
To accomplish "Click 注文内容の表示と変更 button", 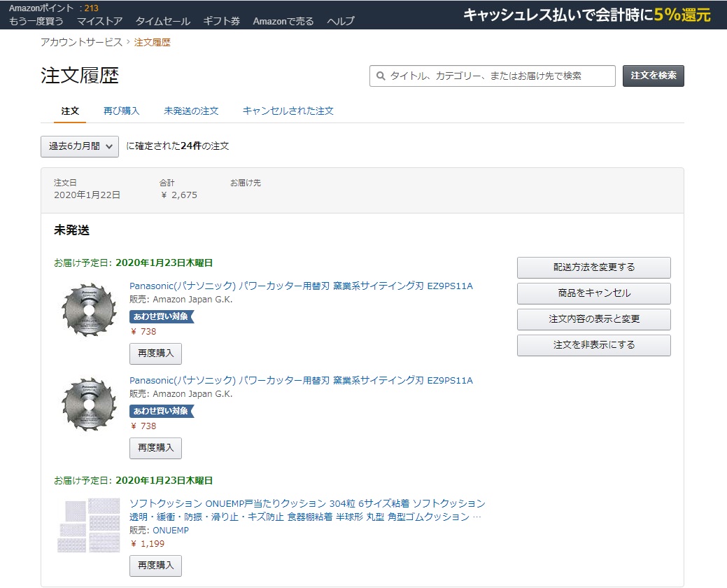I will (x=594, y=319).
